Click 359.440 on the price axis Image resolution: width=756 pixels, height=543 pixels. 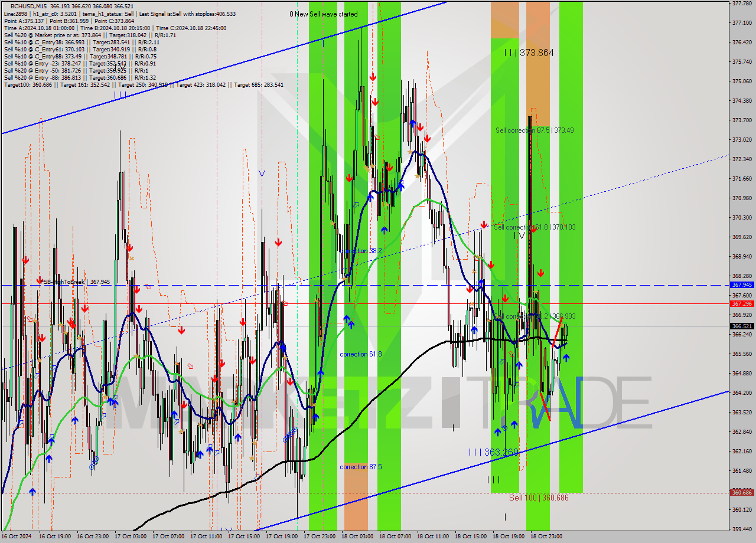coord(742,529)
